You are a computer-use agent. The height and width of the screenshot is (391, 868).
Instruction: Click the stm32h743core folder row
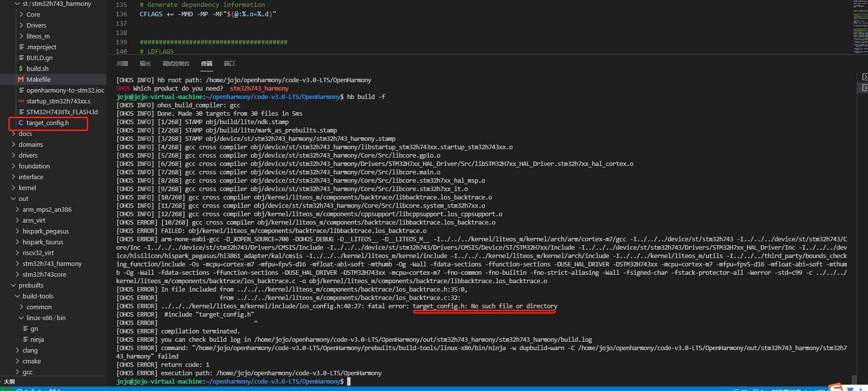[53, 274]
